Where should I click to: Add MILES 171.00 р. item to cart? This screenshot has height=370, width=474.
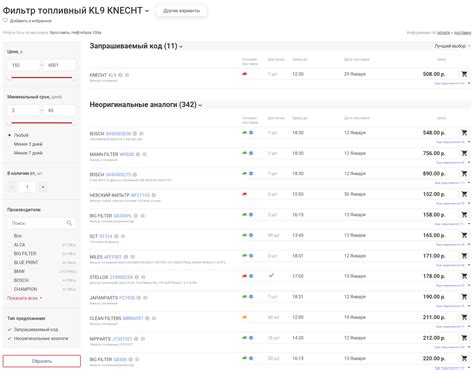(464, 256)
